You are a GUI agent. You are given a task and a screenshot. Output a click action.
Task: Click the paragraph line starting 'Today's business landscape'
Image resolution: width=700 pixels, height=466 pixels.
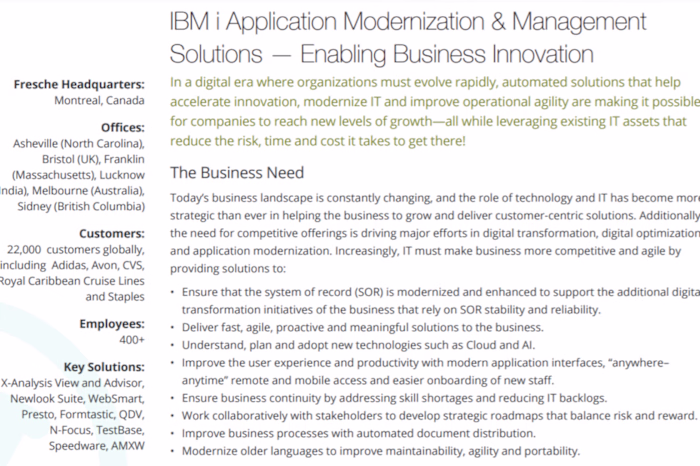coord(435,198)
